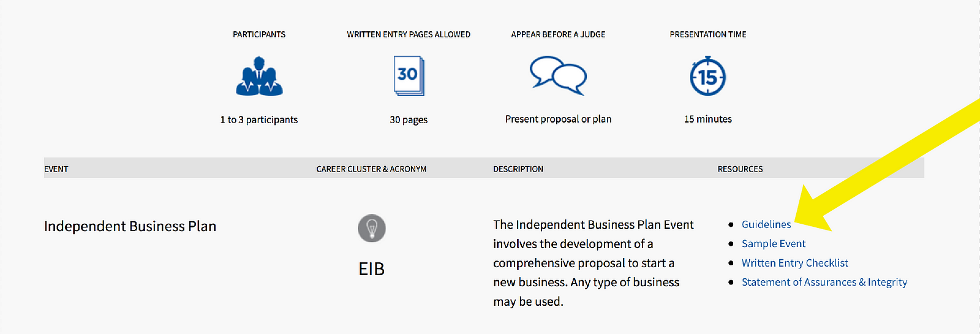Click the 15-minute stopwatch icon
The width and height of the screenshot is (980, 334).
point(708,76)
